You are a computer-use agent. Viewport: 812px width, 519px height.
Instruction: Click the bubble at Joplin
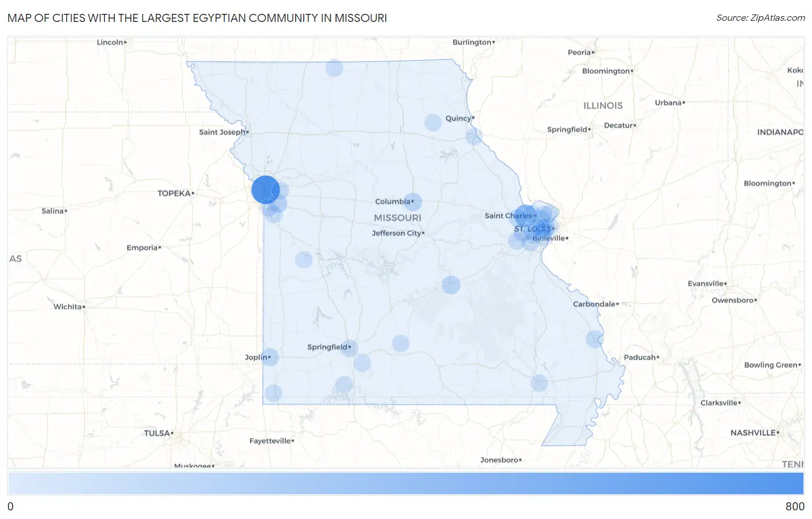coord(270,357)
